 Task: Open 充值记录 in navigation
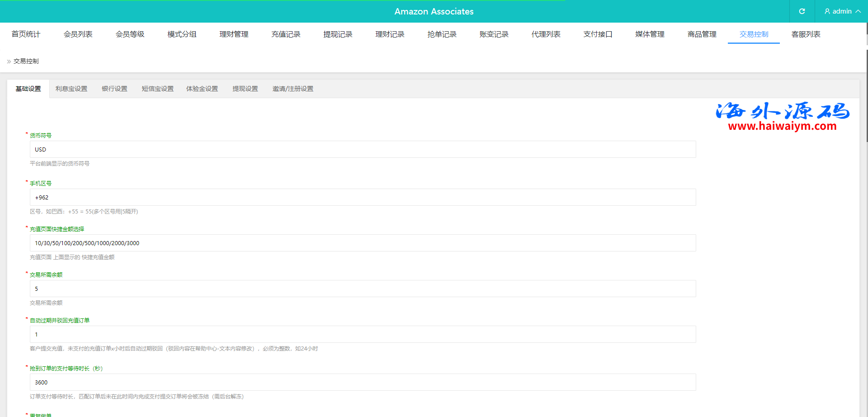pos(286,34)
